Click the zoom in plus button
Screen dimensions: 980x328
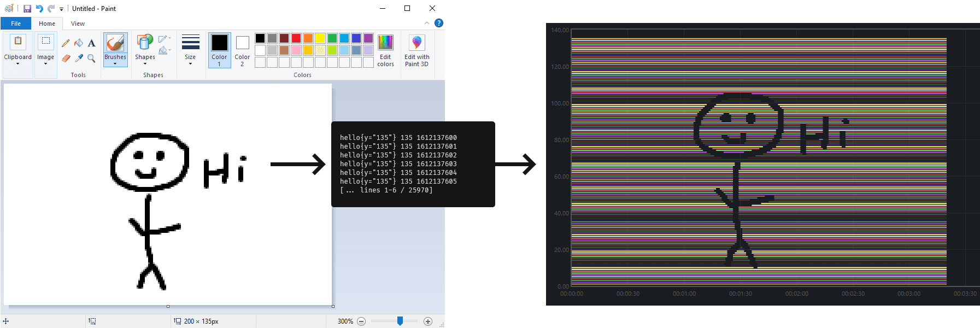point(428,321)
